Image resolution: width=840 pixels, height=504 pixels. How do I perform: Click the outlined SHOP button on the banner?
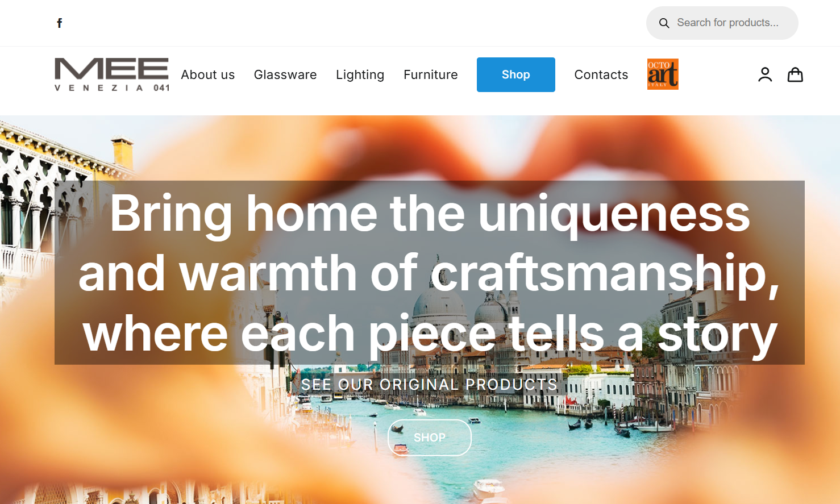(x=430, y=438)
